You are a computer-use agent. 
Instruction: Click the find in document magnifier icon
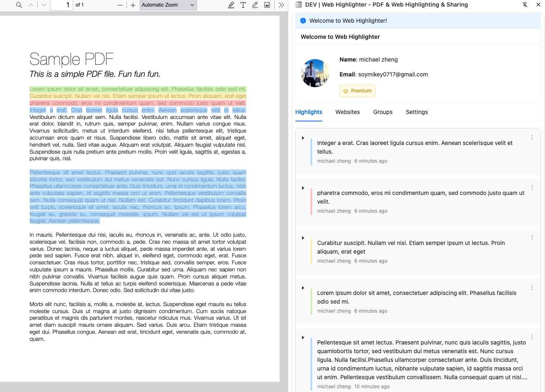click(19, 5)
